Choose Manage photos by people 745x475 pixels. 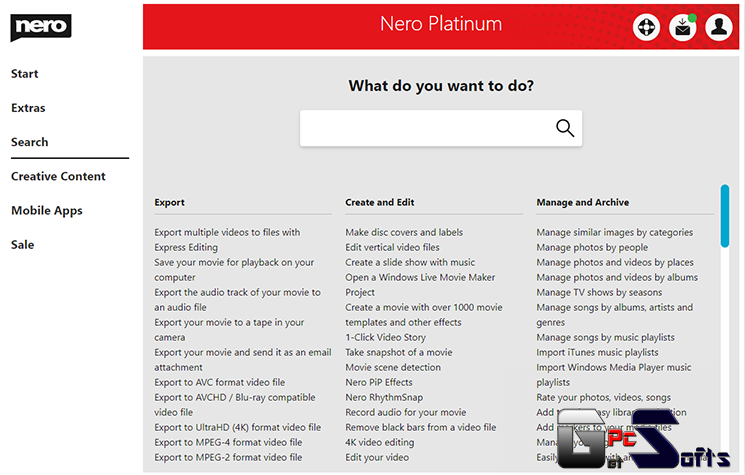[592, 247]
